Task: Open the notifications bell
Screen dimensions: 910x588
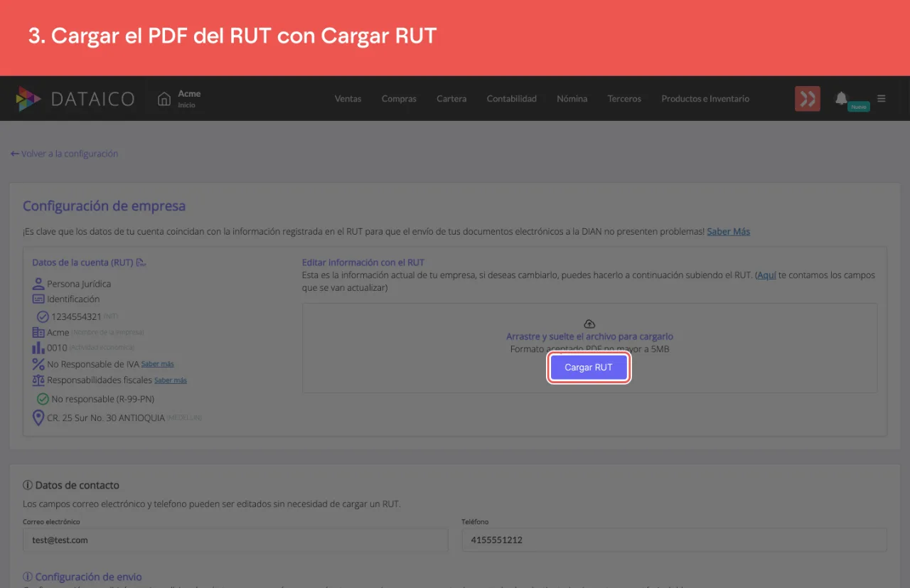Action: tap(841, 98)
